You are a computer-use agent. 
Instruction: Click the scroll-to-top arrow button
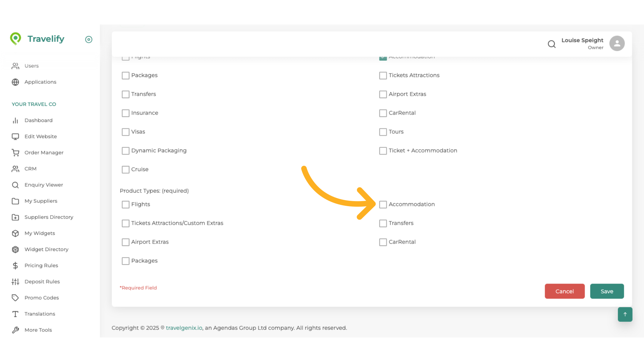pos(625,314)
